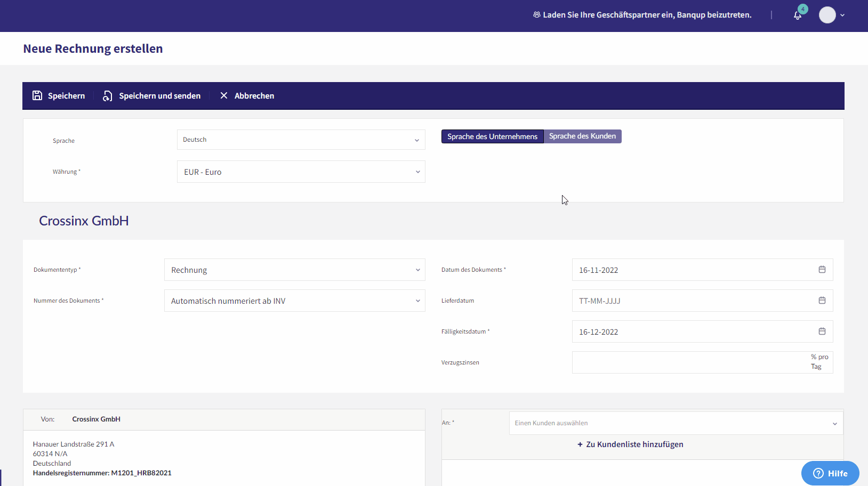The height and width of the screenshot is (486, 868).
Task: Click the Hilfe question mark button
Action: pos(830,473)
